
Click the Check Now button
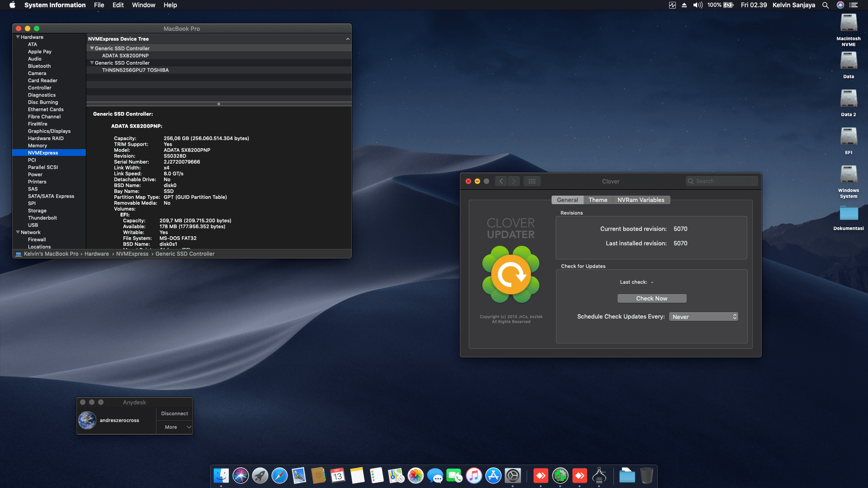click(x=651, y=298)
